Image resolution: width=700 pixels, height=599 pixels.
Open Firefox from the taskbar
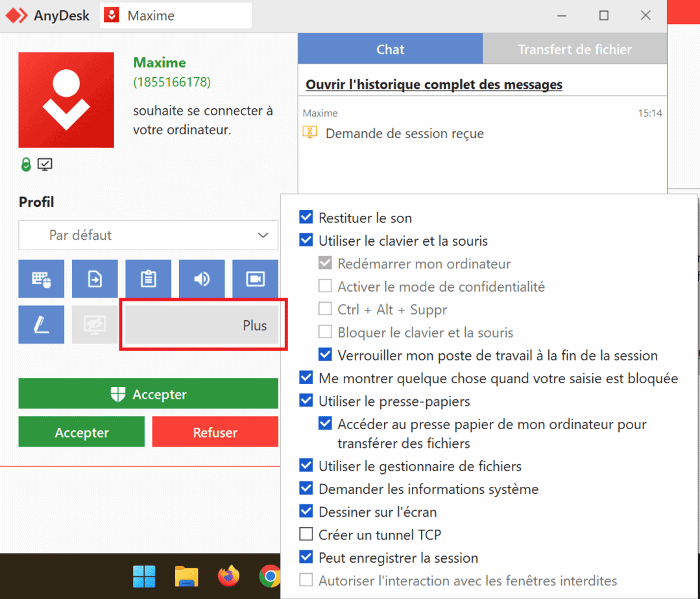pos(228,576)
